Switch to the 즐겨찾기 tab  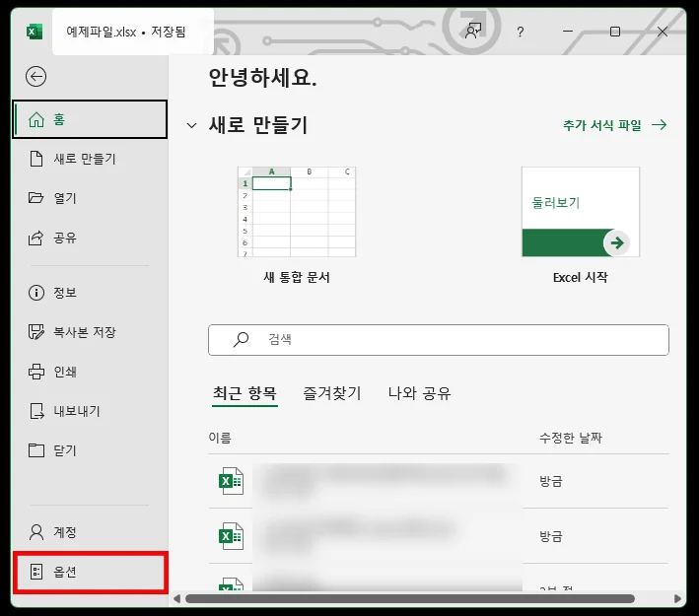point(332,393)
